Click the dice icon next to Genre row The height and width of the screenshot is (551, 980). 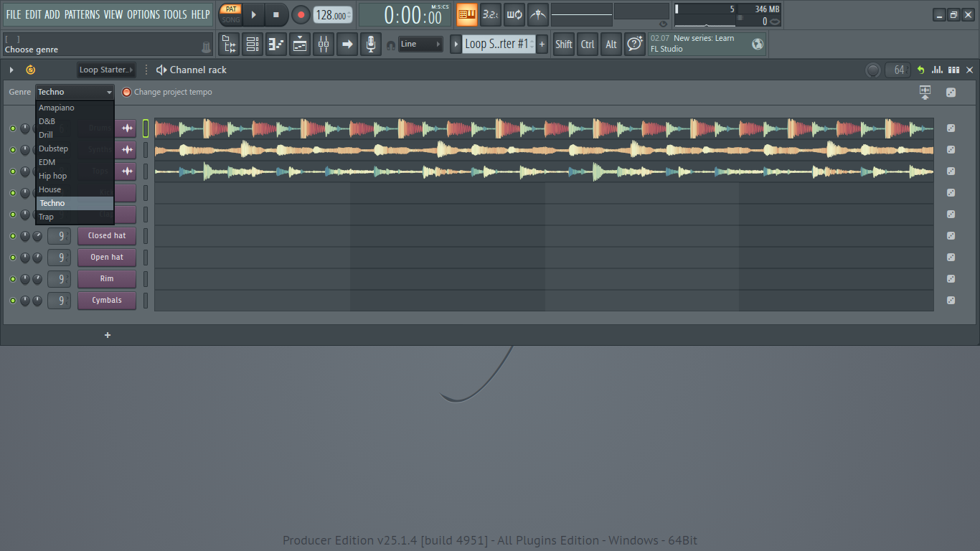tap(951, 93)
